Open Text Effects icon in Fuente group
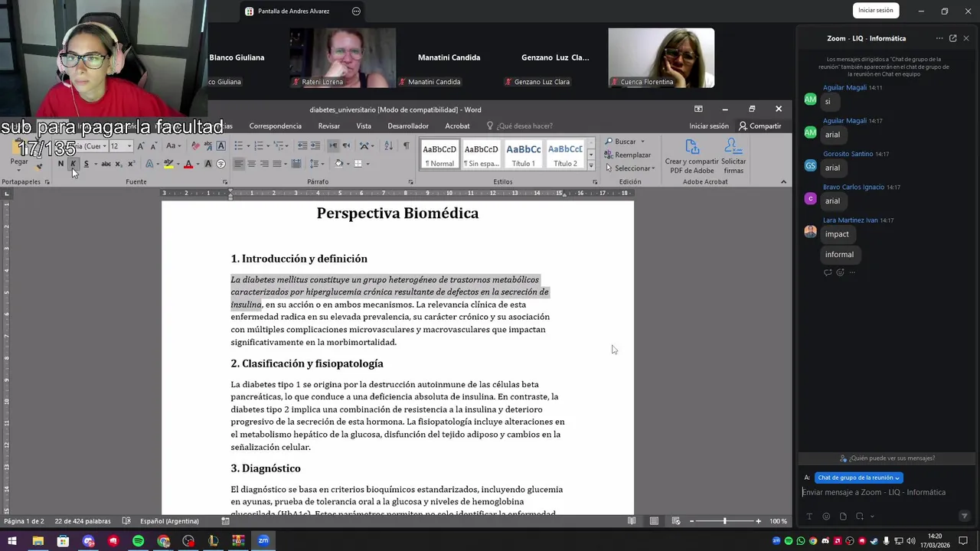This screenshot has width=980, height=551. (x=149, y=164)
